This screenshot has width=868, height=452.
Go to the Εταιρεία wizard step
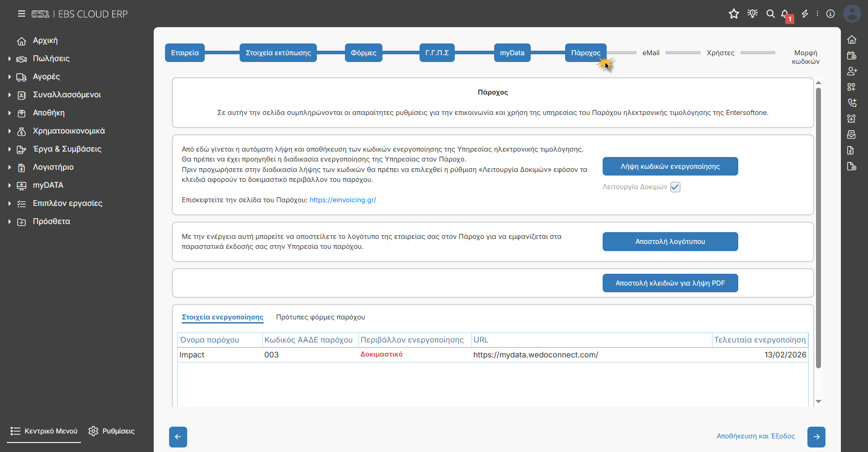[185, 53]
